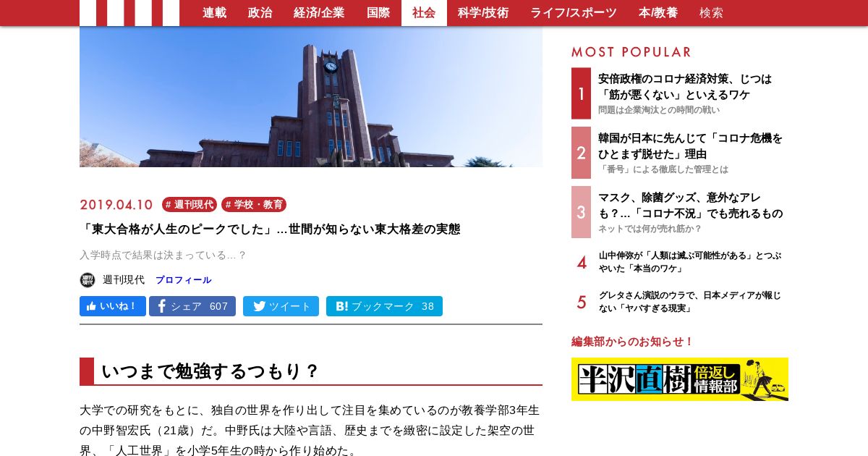Click the rank 1 subtitle 問題は企業淘汰との時間の戦い

[x=659, y=110]
